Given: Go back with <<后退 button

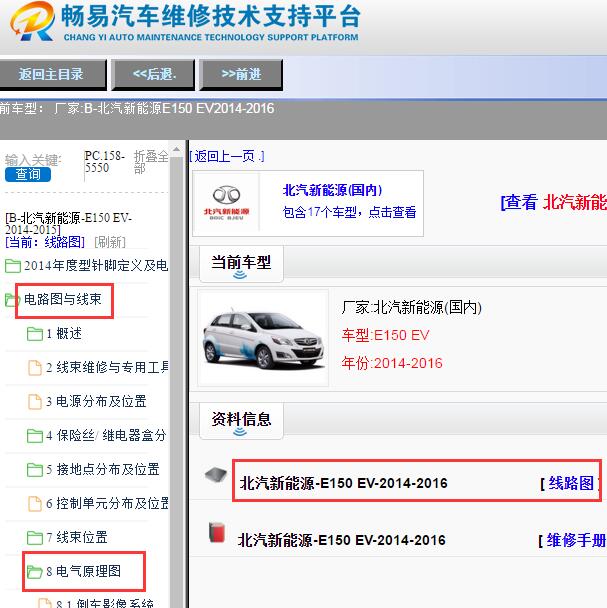Looking at the screenshot, I should pos(154,74).
